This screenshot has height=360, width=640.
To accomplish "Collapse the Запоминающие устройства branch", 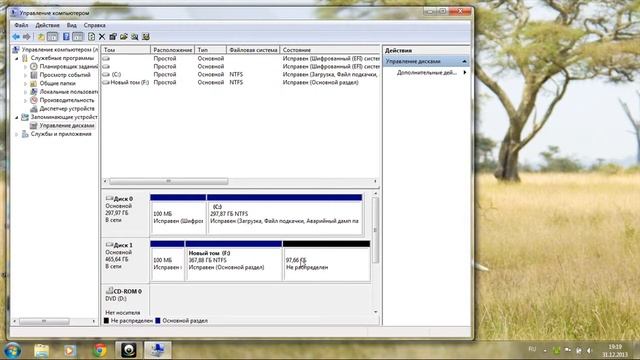I will (x=17, y=118).
